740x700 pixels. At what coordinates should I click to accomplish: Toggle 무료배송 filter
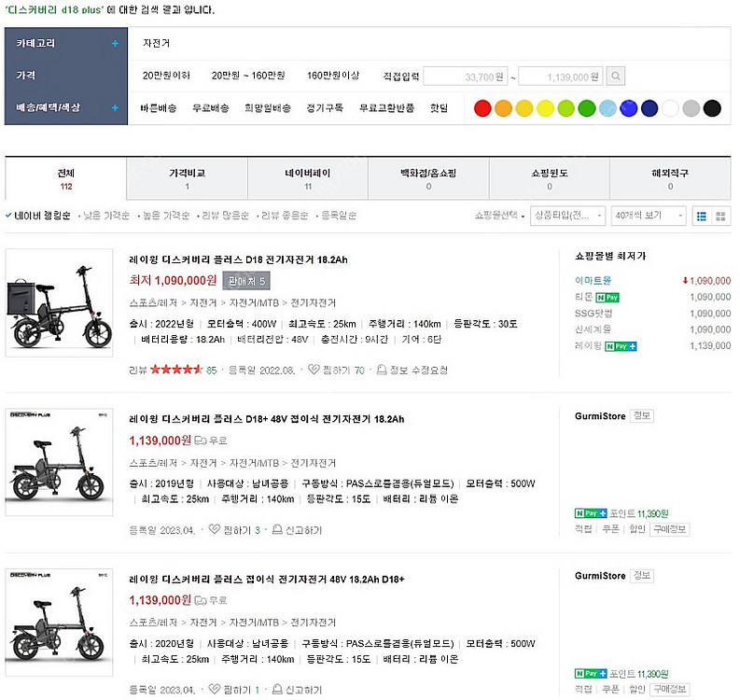pos(211,108)
